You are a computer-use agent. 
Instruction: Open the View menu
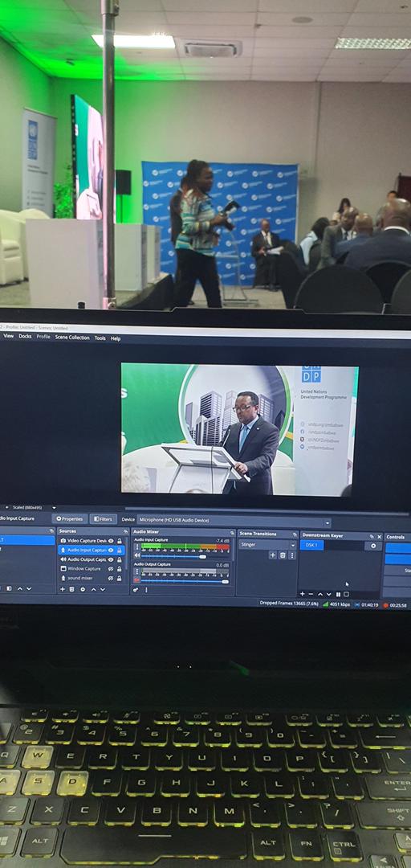[x=8, y=336]
